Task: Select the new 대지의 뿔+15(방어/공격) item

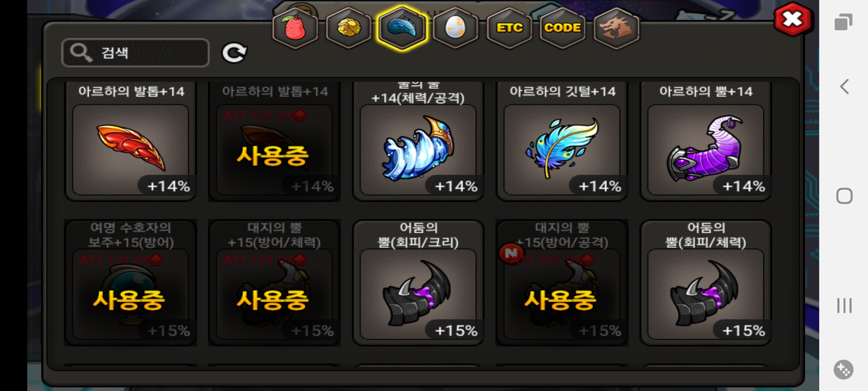Action: coord(562,283)
